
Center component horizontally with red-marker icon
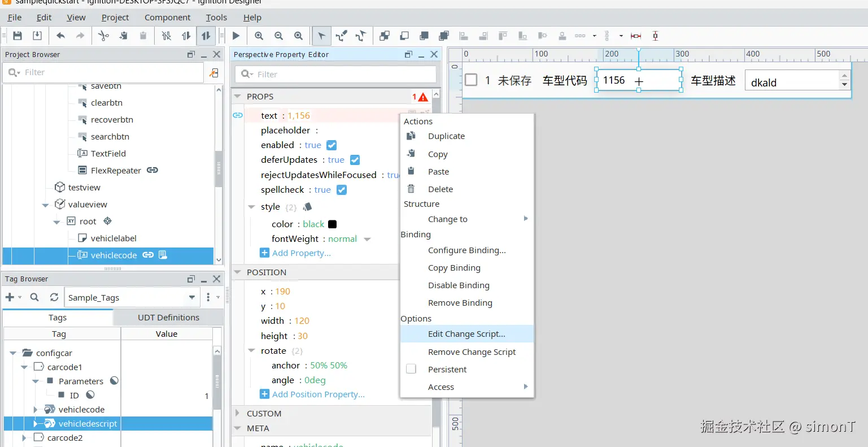(x=636, y=36)
